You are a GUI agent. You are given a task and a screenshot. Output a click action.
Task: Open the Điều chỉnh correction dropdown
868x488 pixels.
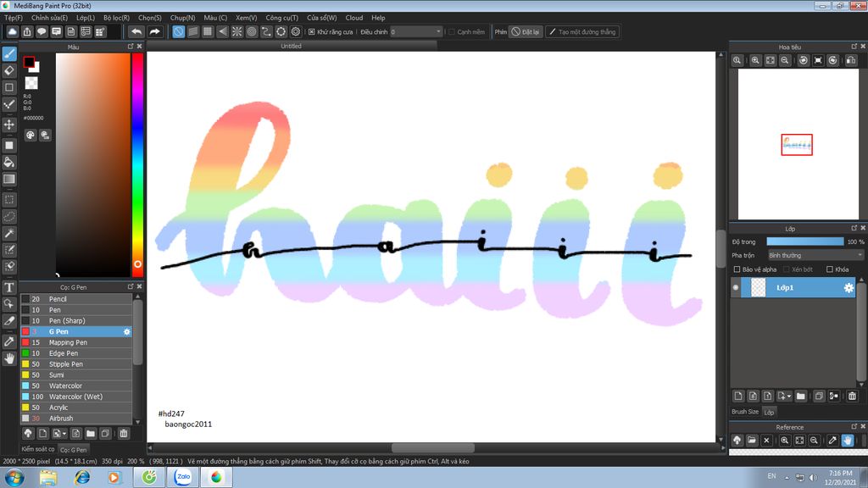pyautogui.click(x=415, y=32)
